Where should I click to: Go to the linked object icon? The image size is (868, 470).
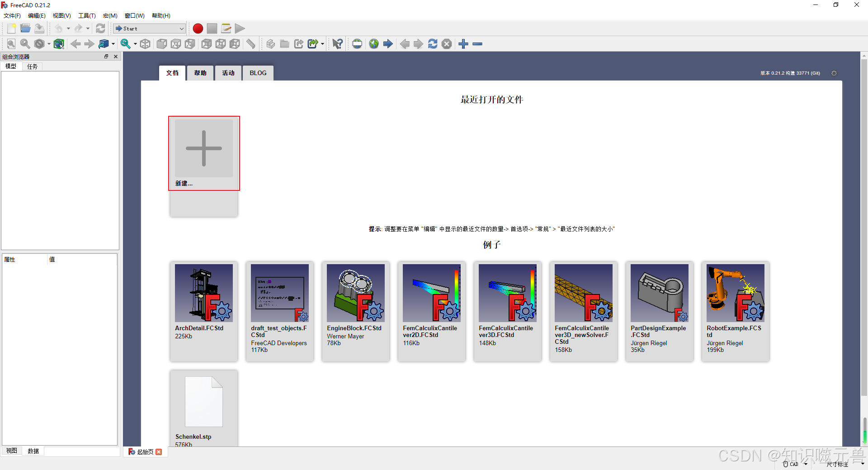click(104, 44)
